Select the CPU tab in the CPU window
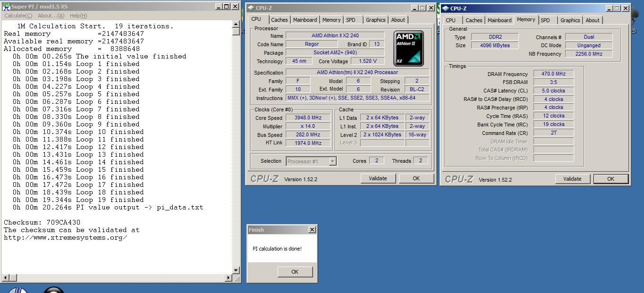The image size is (644, 293). pos(256,19)
